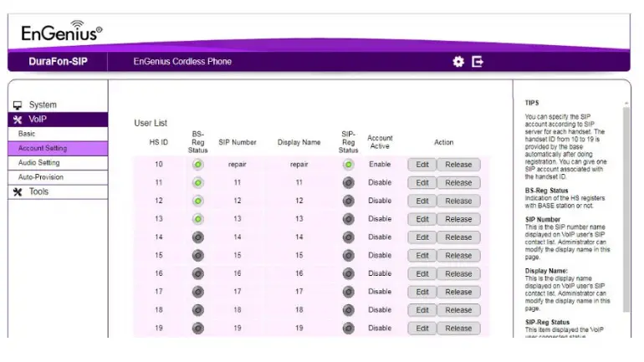Image resolution: width=644 pixels, height=362 pixels.
Task: Click SIP-Reg status indicator for HS 14
Action: [x=348, y=237]
